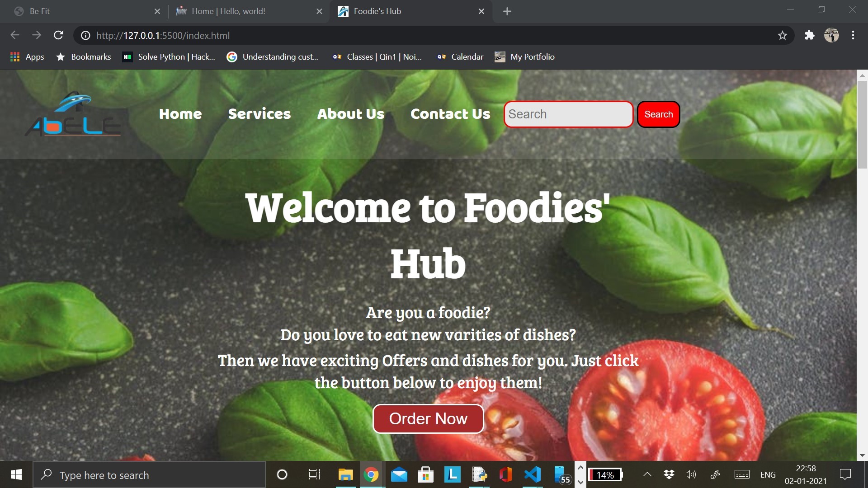Click the pen workspace tray icon
Screen dimensions: 868x488
(715, 474)
